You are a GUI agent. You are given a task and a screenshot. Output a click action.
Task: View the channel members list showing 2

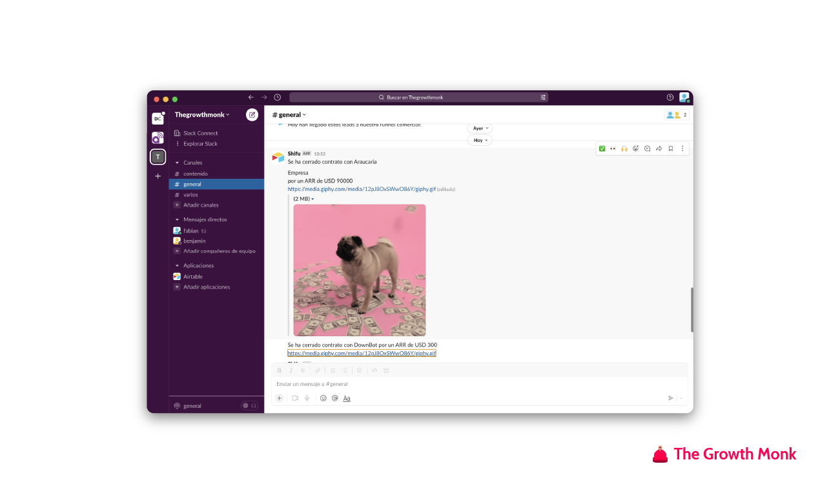pyautogui.click(x=677, y=115)
